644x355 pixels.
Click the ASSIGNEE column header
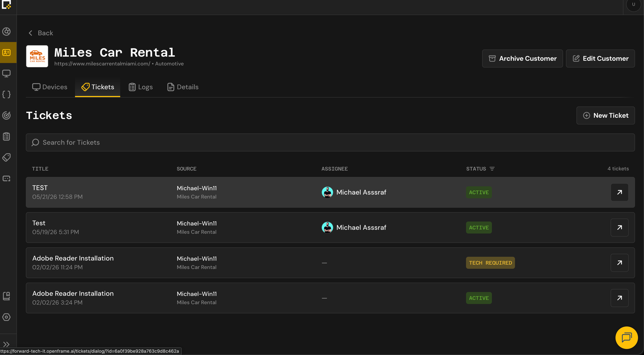click(x=334, y=169)
